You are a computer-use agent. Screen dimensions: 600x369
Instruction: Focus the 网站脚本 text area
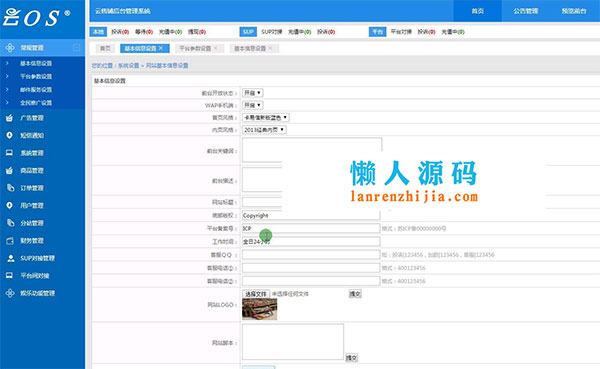293,342
